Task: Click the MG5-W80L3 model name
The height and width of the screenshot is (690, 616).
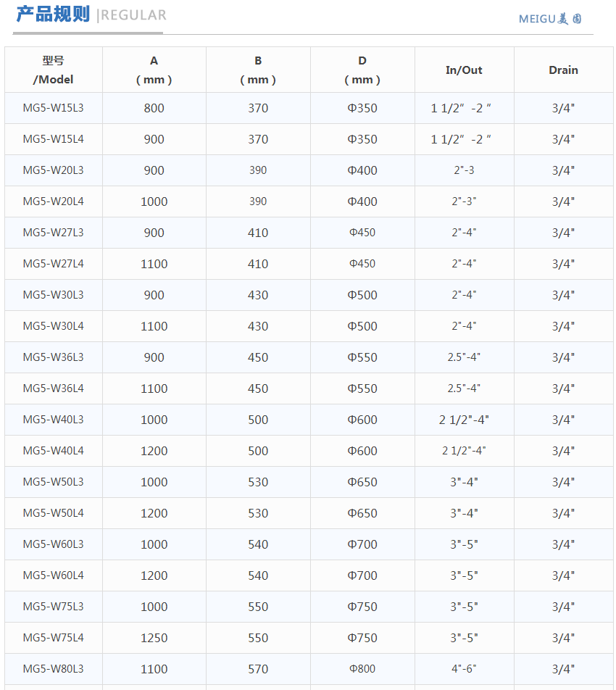Action: tap(54, 669)
